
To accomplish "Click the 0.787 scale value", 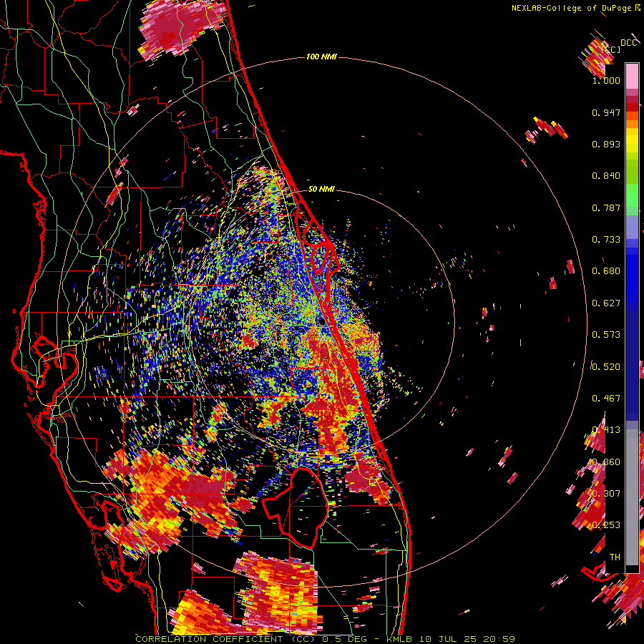I will (x=606, y=208).
